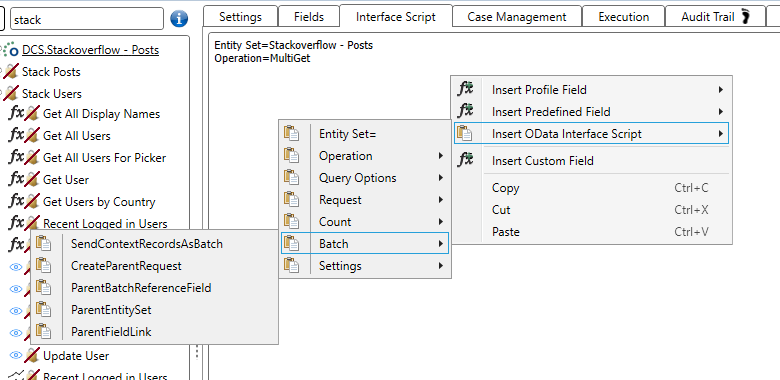Viewport: 780px width, 380px height.
Task: Switch to Case Management tab
Action: (x=517, y=16)
